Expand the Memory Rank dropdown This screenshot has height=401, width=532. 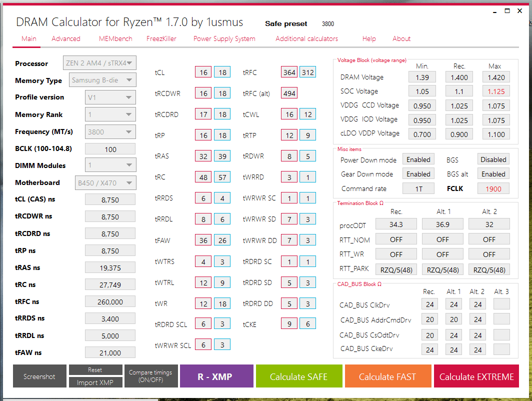pos(110,114)
